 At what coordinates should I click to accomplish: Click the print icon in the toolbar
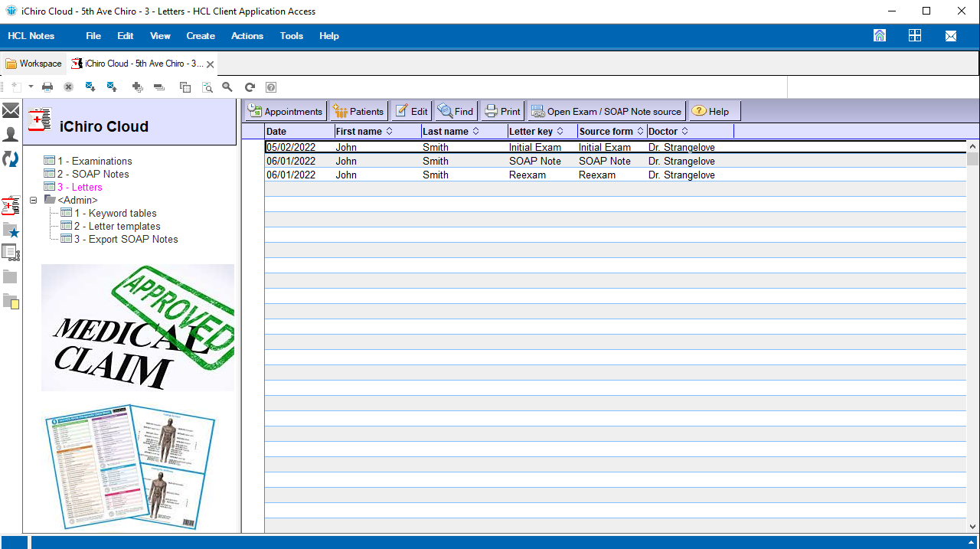coord(47,87)
